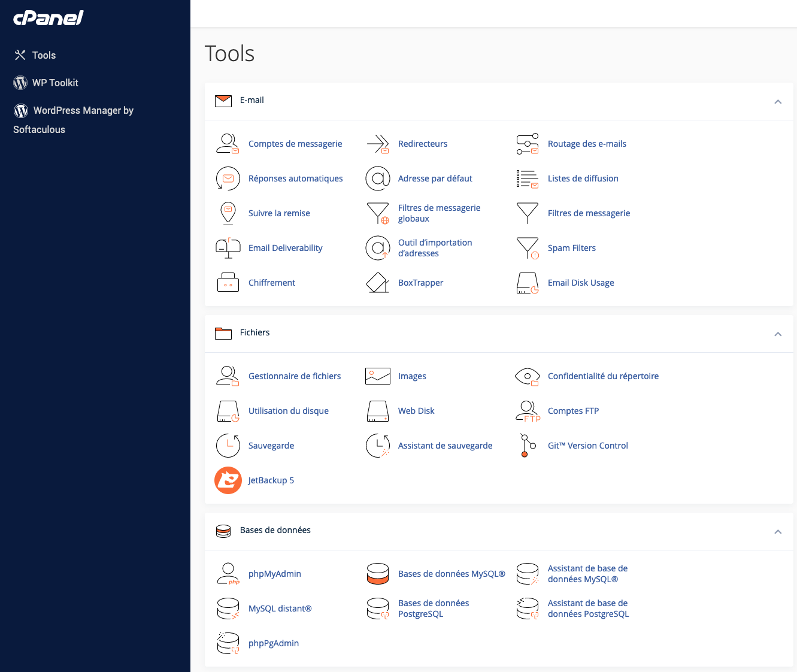Image resolution: width=797 pixels, height=672 pixels.
Task: Click the Assistant de sauvegarde icon
Action: coord(378,446)
